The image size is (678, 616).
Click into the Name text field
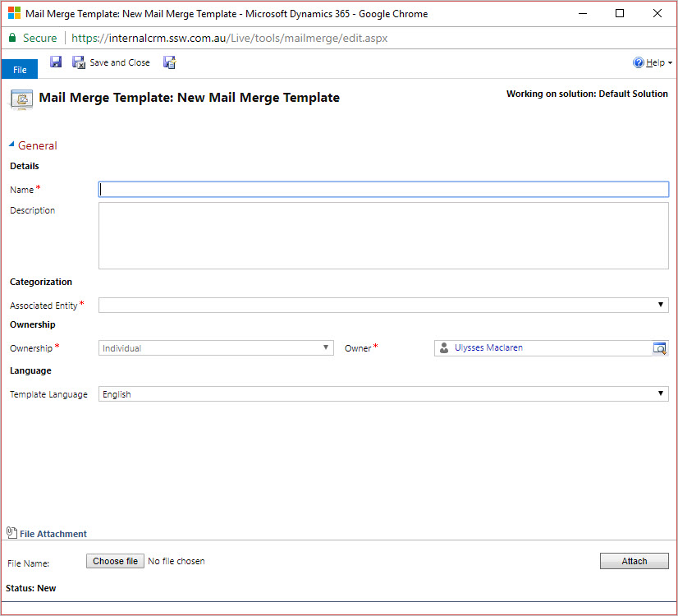(x=383, y=189)
